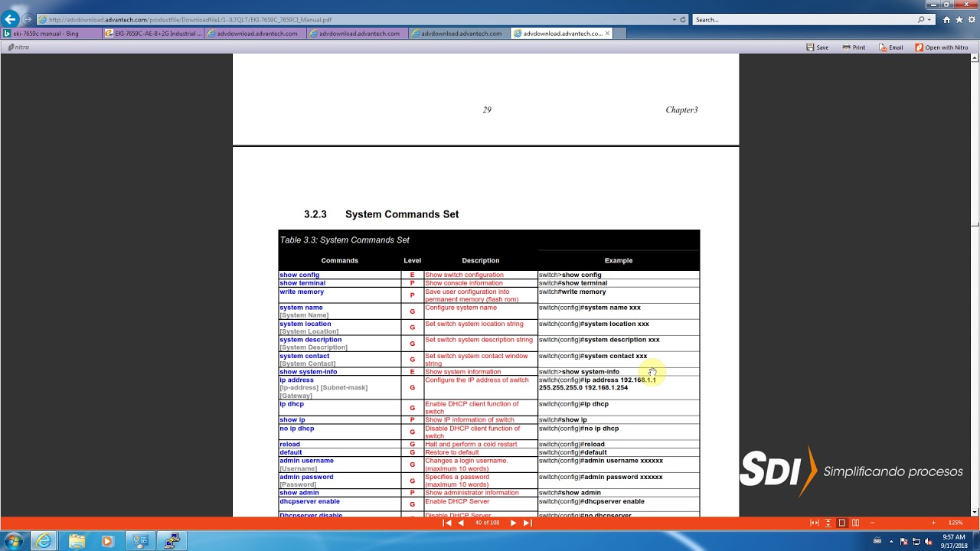The image size is (980, 551).
Task: Refresh the page using the reload icon
Action: pyautogui.click(x=683, y=20)
